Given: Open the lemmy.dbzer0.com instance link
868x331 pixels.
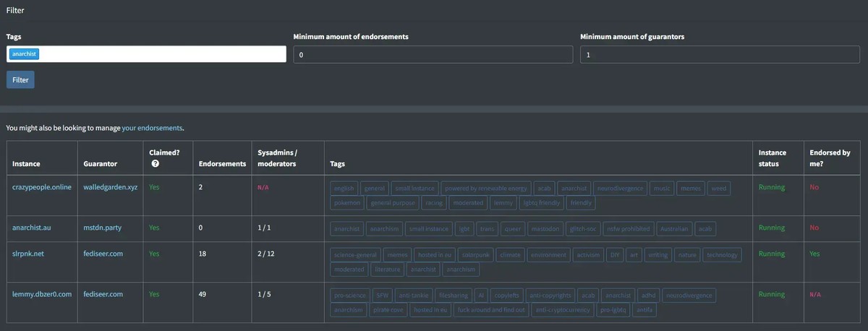Looking at the screenshot, I should pos(42,294).
